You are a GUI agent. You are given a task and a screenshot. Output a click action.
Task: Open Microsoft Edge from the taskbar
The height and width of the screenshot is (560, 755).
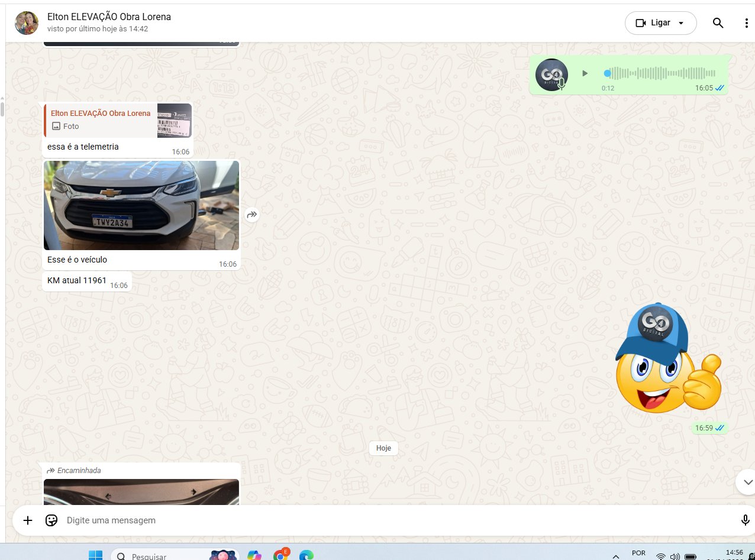coord(306,555)
